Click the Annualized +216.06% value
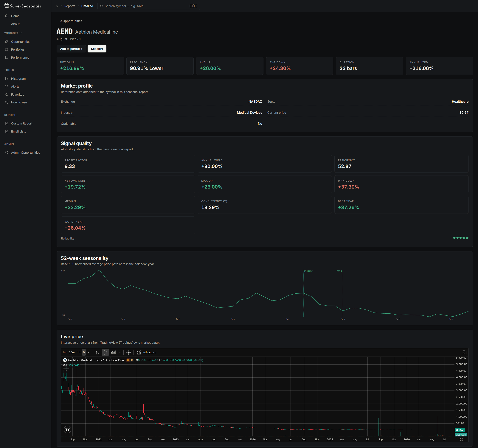 pyautogui.click(x=421, y=69)
